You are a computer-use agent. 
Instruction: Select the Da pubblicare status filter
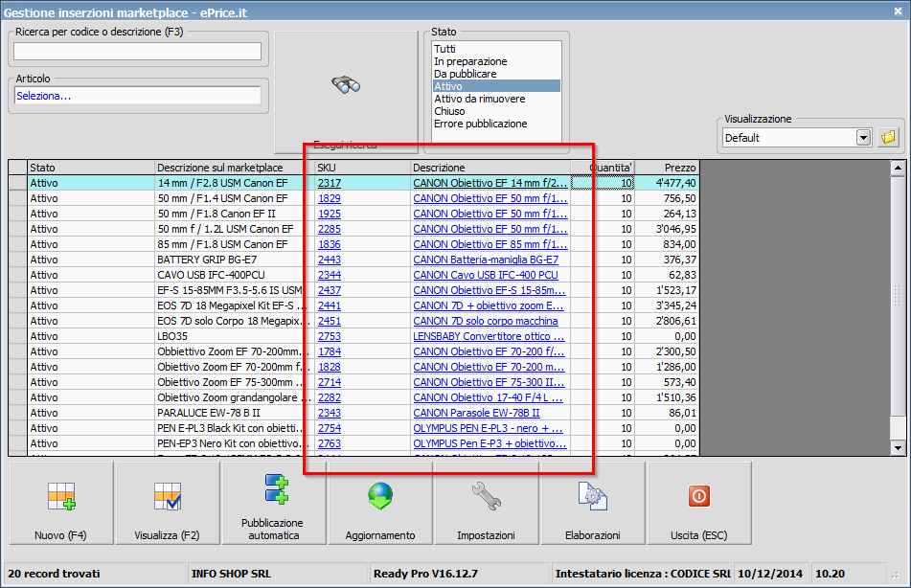(466, 74)
